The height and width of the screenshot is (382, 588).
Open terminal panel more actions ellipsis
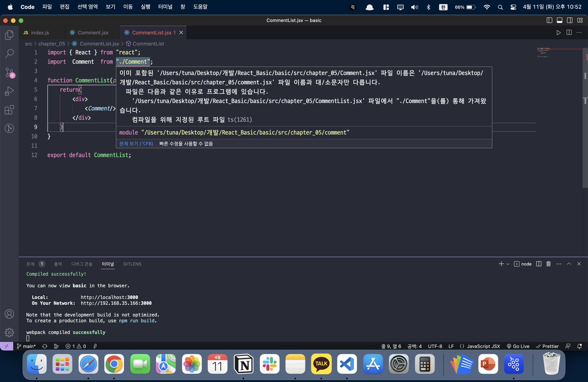559,264
